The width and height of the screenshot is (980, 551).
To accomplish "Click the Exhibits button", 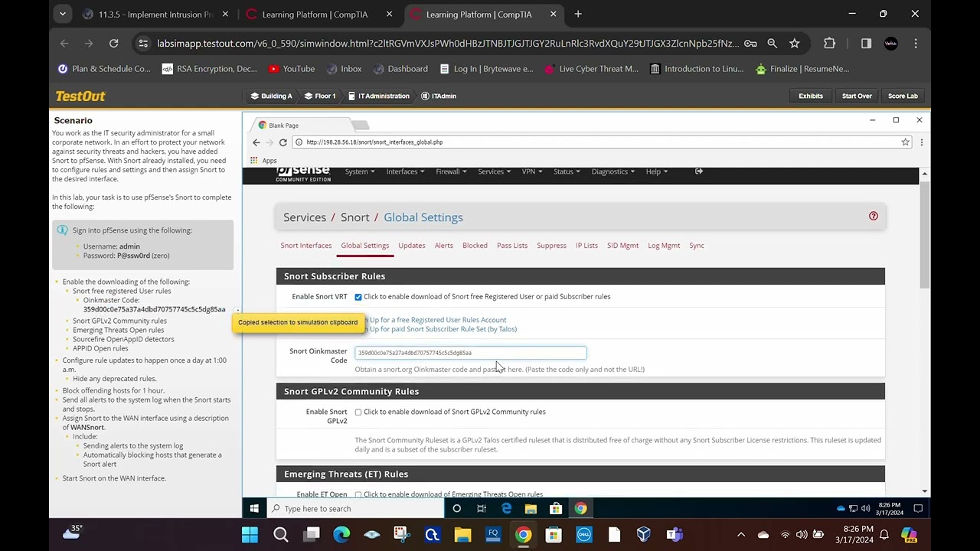I will tap(811, 96).
